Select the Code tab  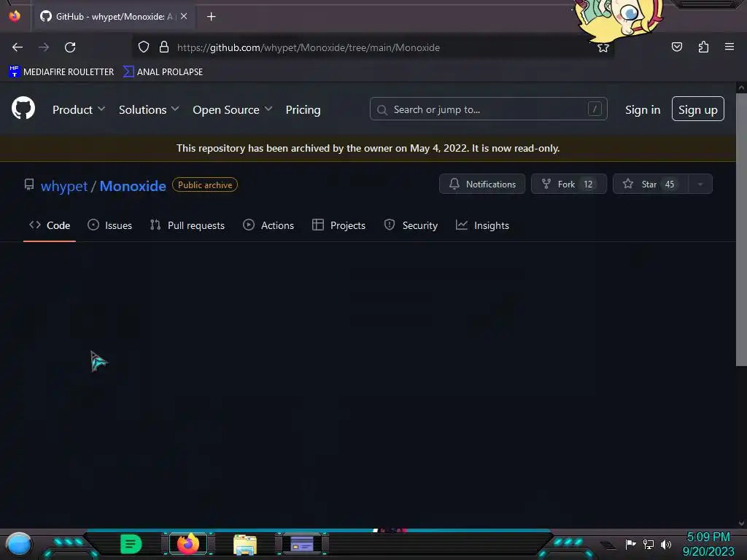[50, 225]
